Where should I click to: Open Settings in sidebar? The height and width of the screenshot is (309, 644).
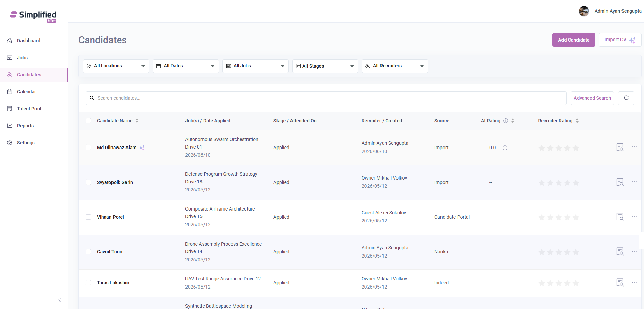point(34,143)
